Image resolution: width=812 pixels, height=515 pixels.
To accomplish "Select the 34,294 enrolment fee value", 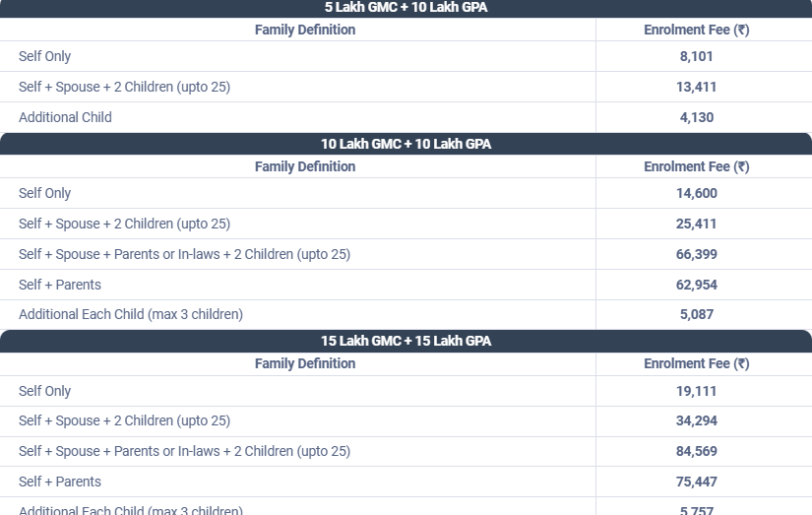I will pos(696,420).
